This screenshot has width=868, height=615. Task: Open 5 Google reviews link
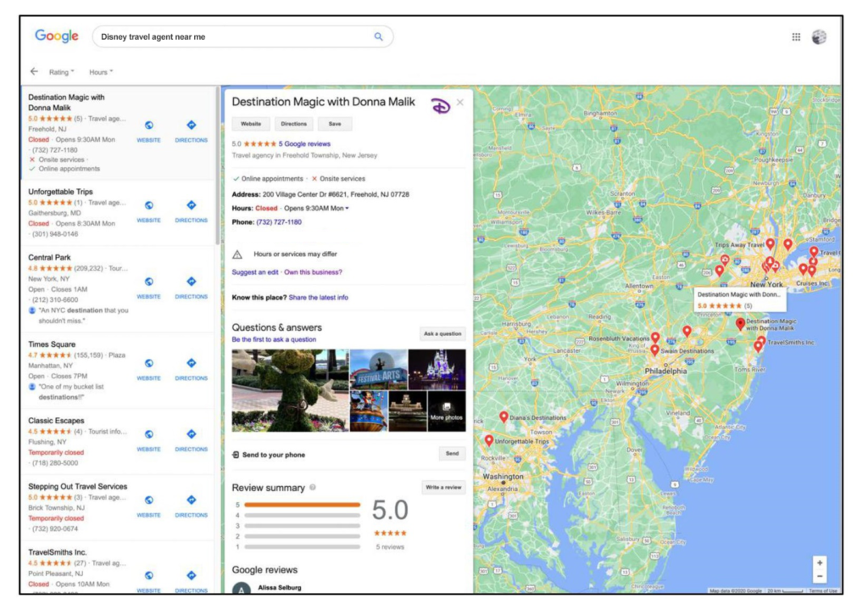point(304,144)
